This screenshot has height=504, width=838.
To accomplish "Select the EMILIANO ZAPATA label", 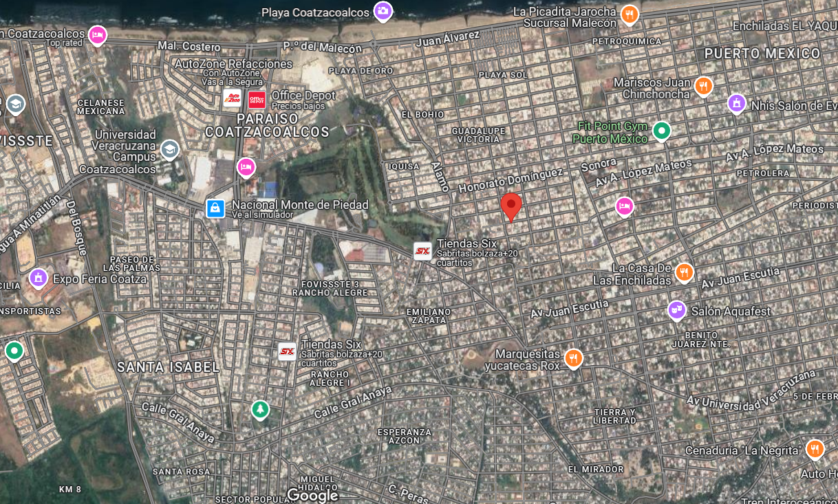I will [429, 316].
